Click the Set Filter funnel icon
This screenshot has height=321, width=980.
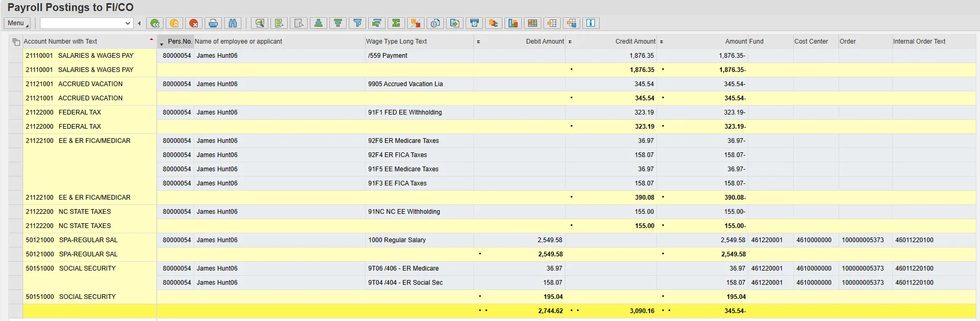(x=357, y=23)
